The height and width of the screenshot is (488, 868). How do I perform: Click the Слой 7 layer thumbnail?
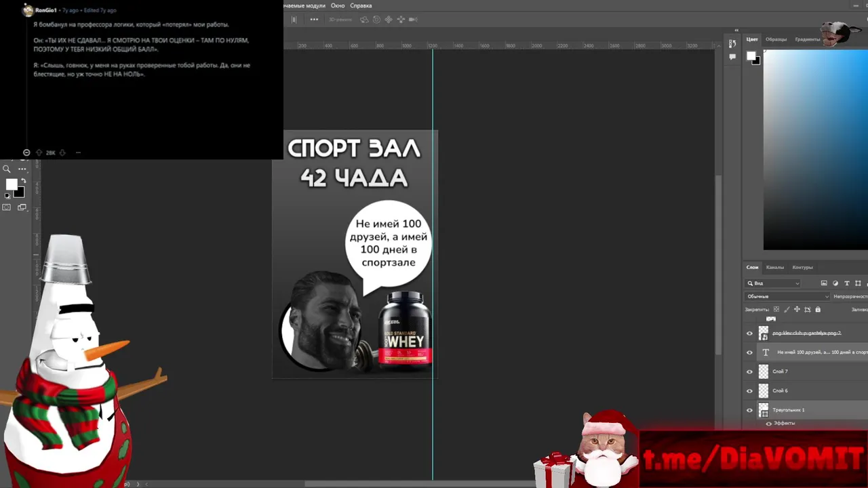point(764,371)
